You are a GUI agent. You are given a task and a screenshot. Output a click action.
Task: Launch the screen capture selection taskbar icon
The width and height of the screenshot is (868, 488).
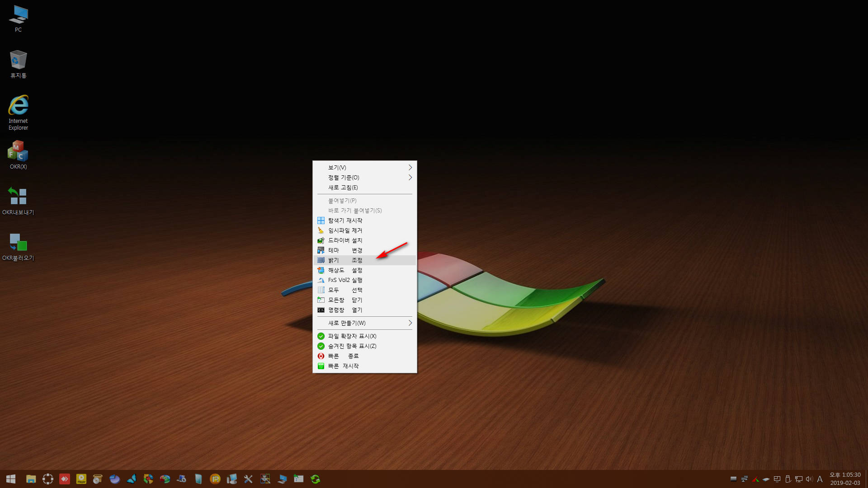coord(48,479)
